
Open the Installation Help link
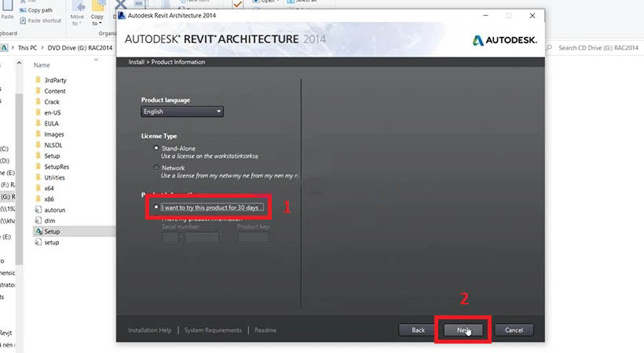[149, 330]
